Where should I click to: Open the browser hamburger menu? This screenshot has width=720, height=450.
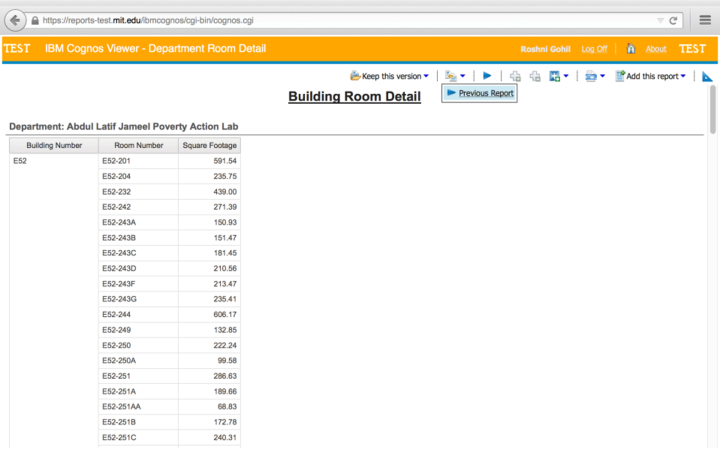704,20
